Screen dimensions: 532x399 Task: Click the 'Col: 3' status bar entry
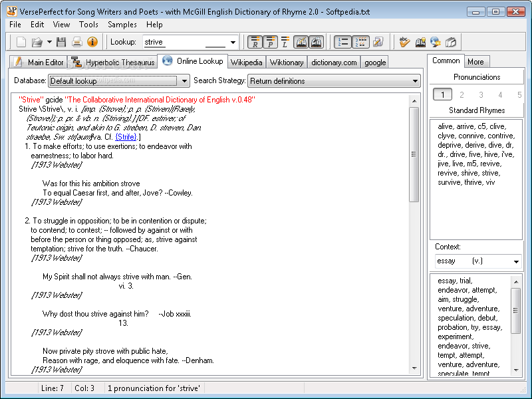(84, 388)
